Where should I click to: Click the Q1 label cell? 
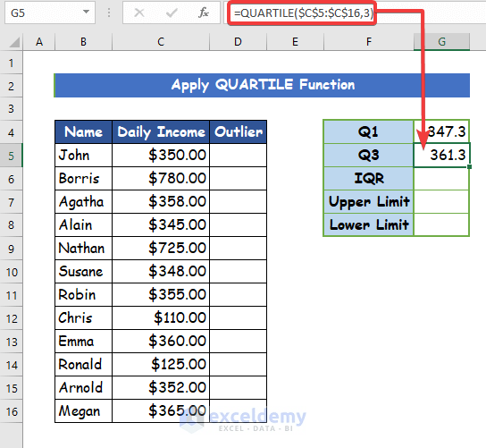coord(369,131)
